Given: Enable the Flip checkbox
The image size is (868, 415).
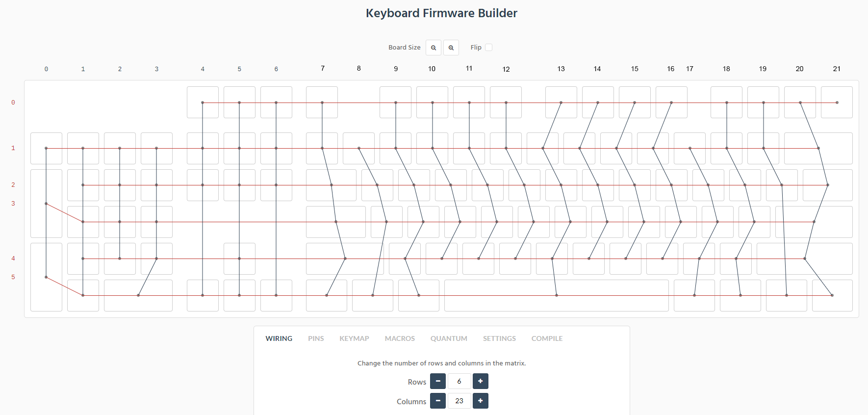Looking at the screenshot, I should click(488, 48).
